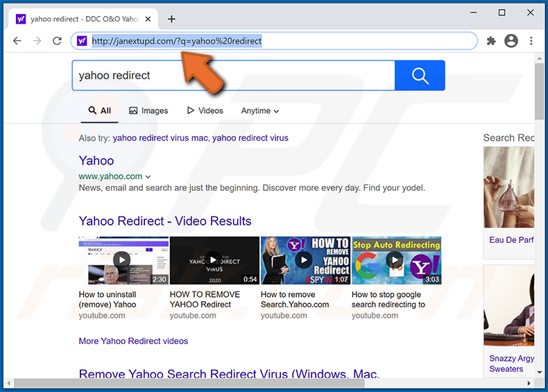Click the 'Also try:' label
Image resolution: width=548 pixels, height=392 pixels.
click(94, 139)
